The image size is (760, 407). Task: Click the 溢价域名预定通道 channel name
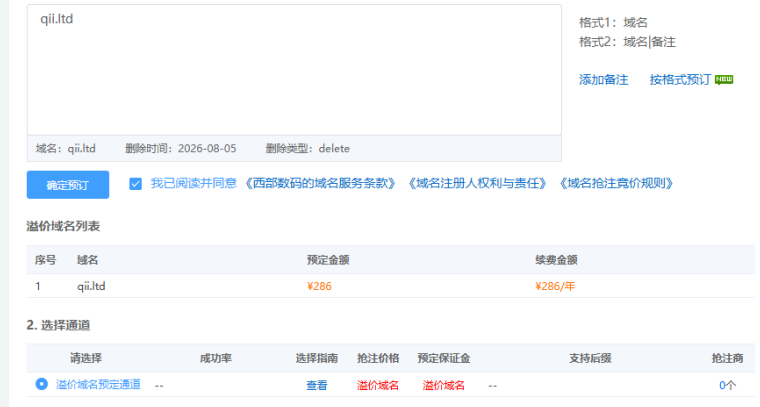tap(98, 384)
